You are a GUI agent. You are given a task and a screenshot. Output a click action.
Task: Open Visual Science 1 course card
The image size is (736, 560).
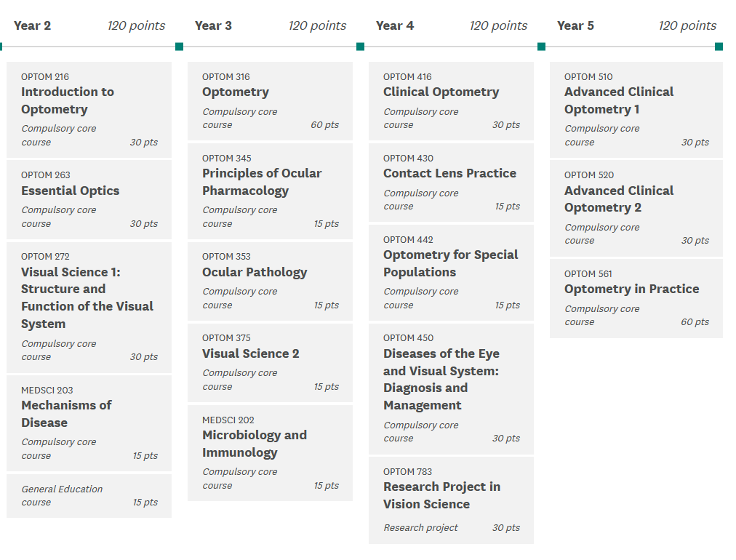pos(89,307)
